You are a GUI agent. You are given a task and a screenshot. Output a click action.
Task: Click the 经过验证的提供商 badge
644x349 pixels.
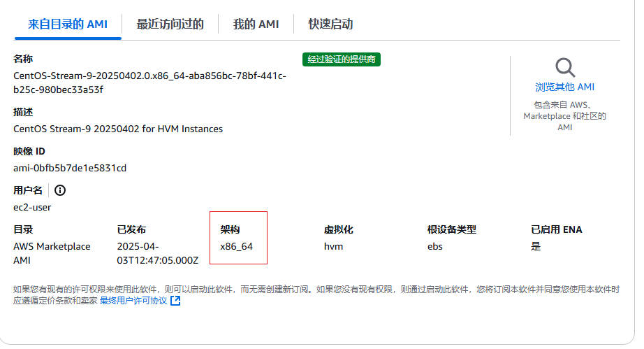(342, 59)
